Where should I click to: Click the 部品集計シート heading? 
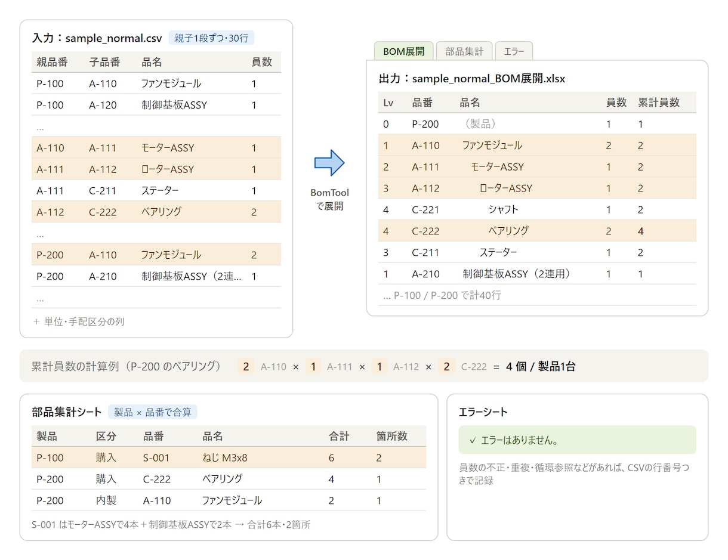pos(67,412)
